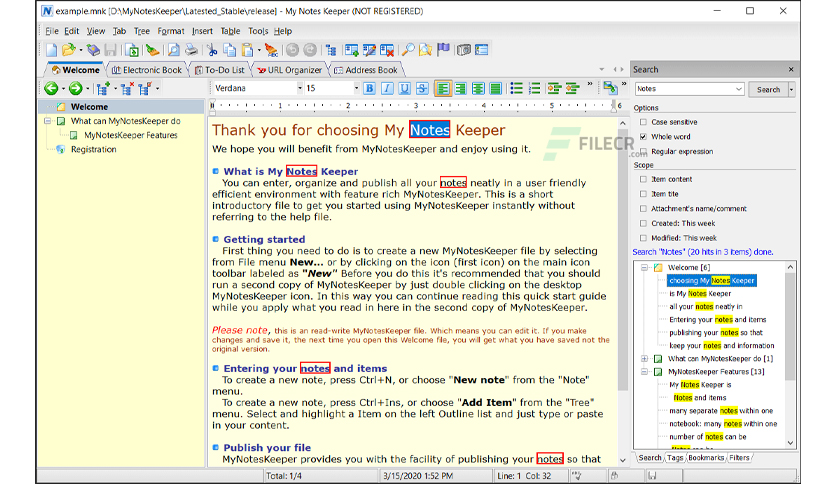Click the add table with green plus icon

point(351,50)
